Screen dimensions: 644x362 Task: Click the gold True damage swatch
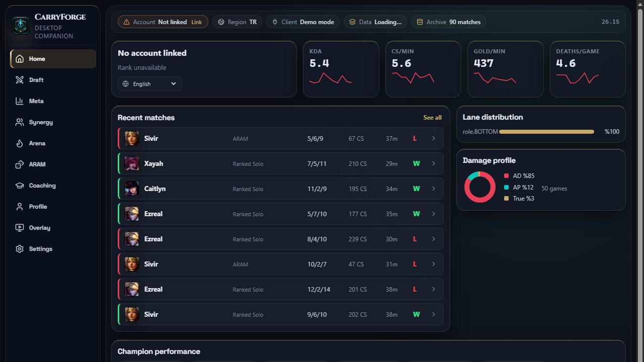pos(506,199)
